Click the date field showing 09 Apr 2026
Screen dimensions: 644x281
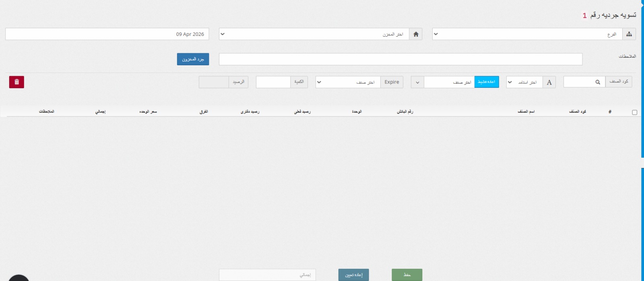[107, 34]
